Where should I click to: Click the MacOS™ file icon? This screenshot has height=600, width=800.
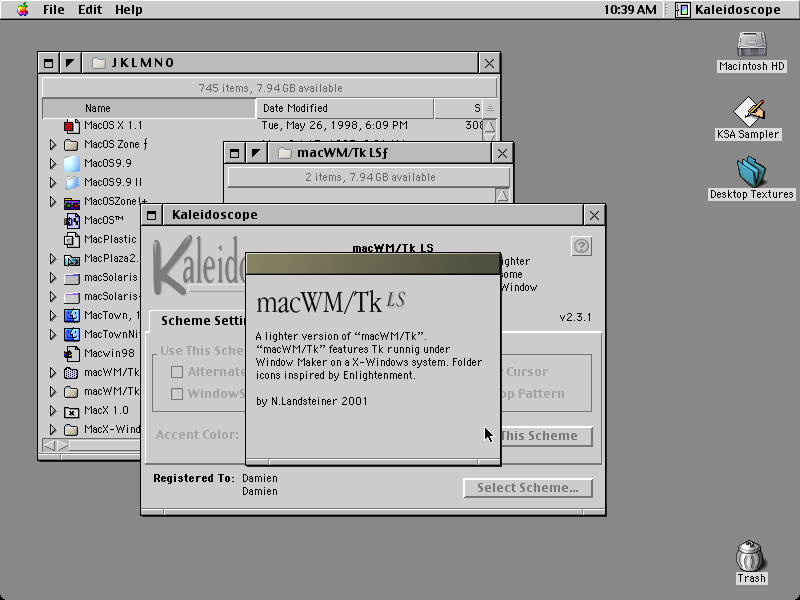tap(71, 220)
